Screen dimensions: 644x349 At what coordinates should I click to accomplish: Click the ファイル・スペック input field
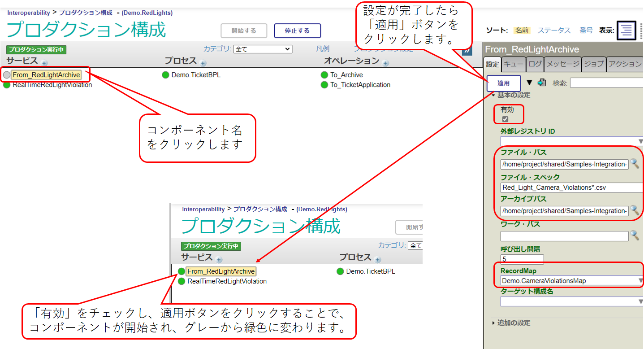tap(571, 188)
